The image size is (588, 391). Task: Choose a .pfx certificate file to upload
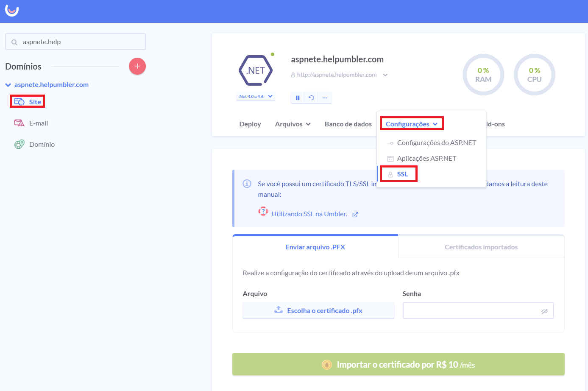pos(318,310)
